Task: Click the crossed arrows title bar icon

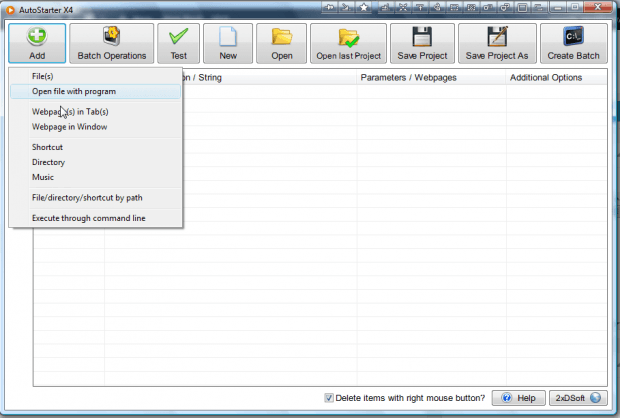Action: click(403, 7)
